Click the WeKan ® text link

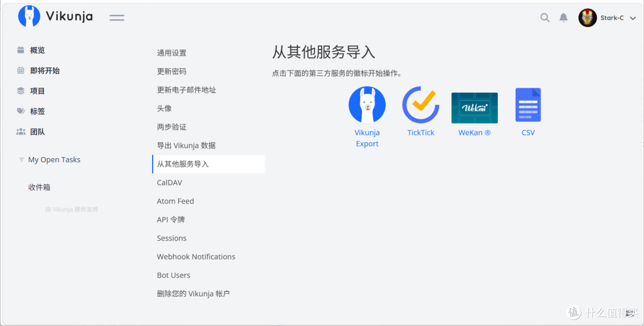[475, 133]
